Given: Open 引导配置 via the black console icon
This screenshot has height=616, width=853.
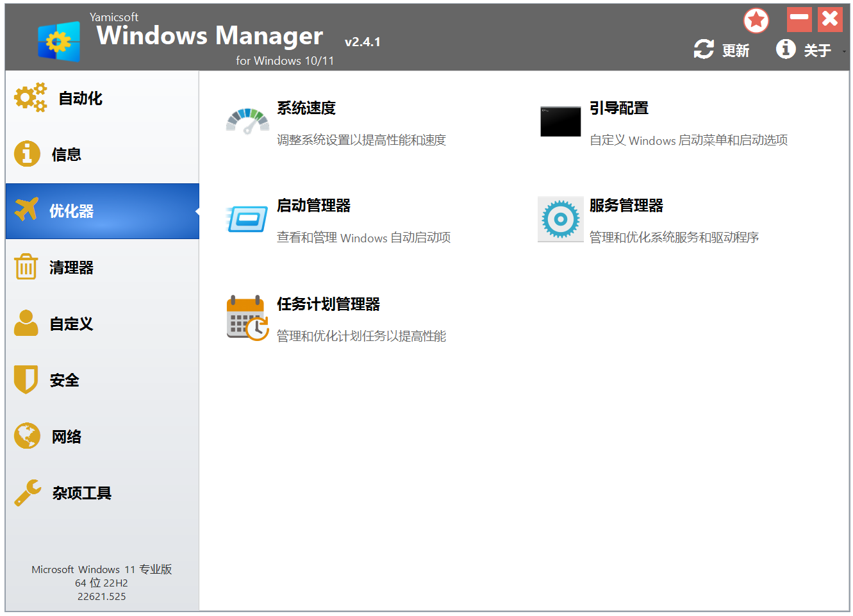Looking at the screenshot, I should [x=560, y=121].
